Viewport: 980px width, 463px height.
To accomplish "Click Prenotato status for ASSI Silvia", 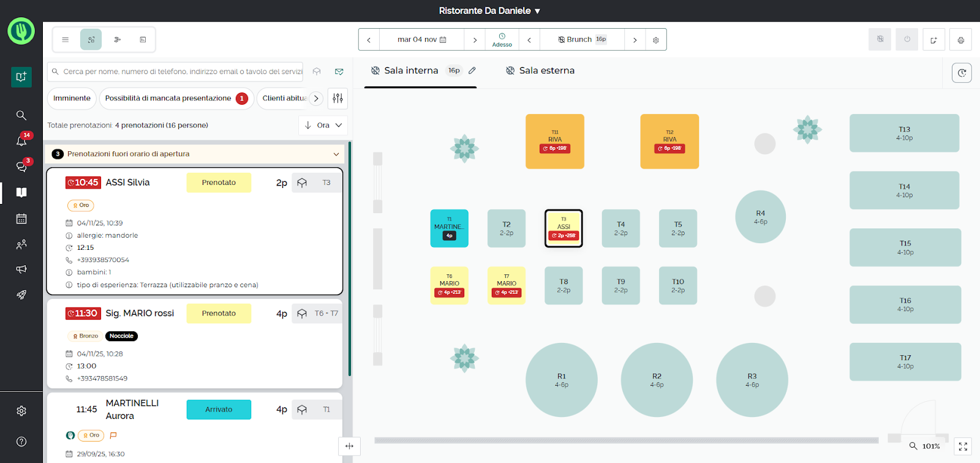I will click(219, 183).
